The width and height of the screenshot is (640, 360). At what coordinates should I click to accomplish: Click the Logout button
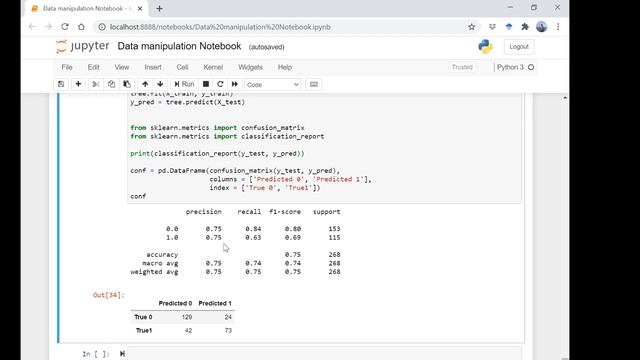519,47
